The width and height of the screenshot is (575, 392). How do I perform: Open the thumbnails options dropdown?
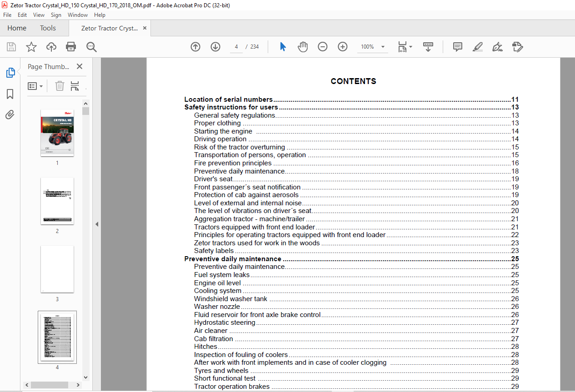35,86
